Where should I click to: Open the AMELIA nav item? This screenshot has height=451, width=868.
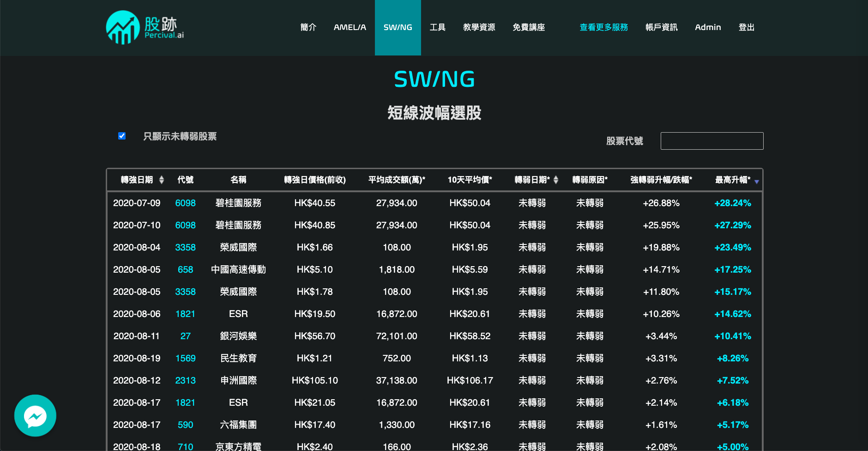tap(350, 27)
